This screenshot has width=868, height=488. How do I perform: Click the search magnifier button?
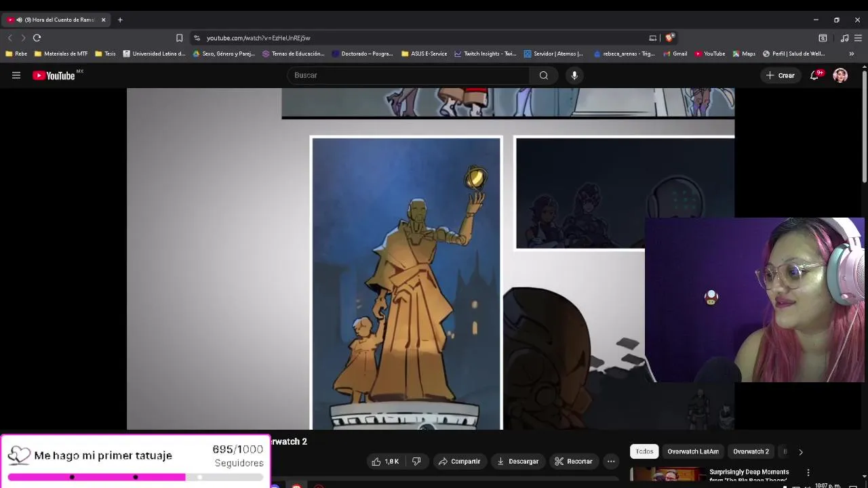click(544, 75)
